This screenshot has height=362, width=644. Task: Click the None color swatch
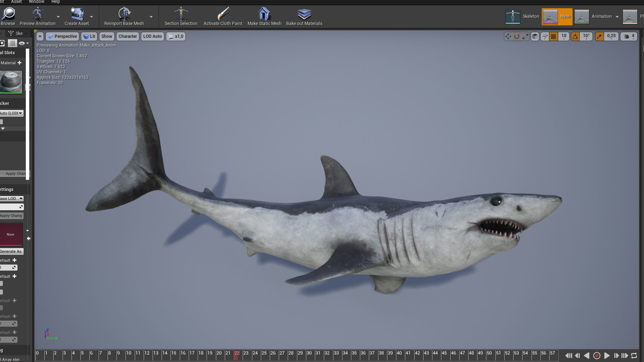11,234
